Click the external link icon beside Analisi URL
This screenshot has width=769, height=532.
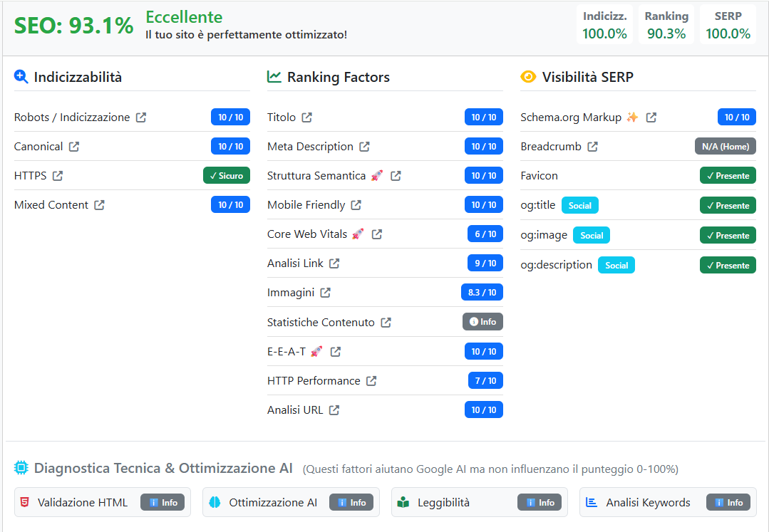pyautogui.click(x=334, y=410)
